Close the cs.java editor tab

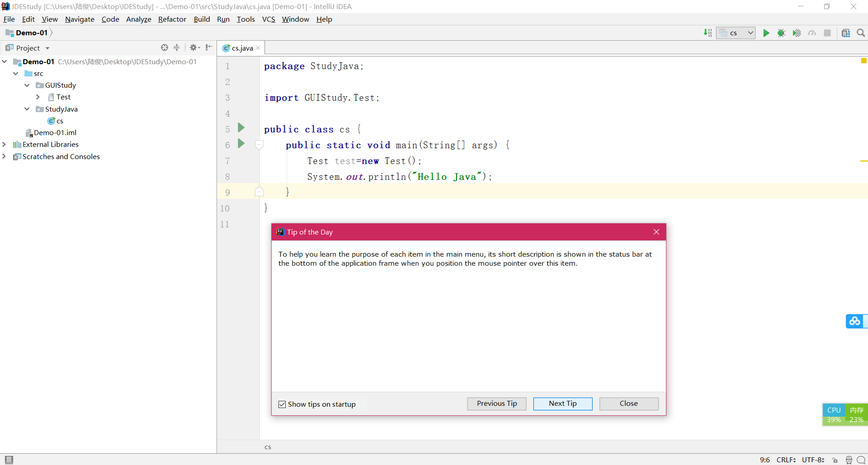click(x=258, y=48)
